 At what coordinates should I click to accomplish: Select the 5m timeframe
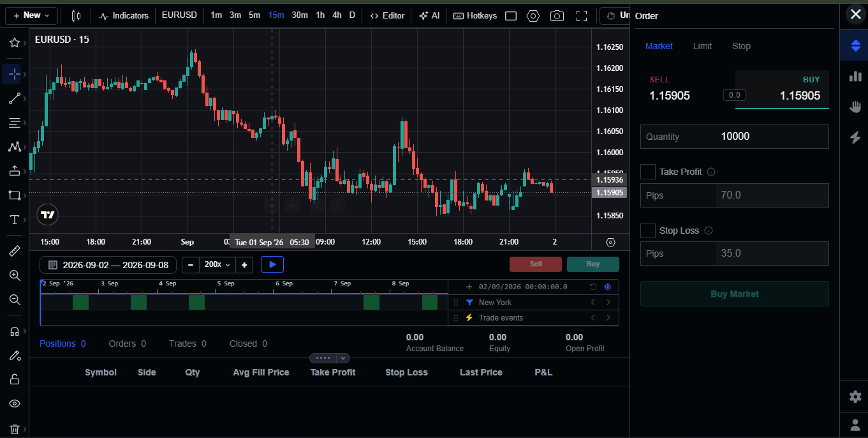point(254,15)
